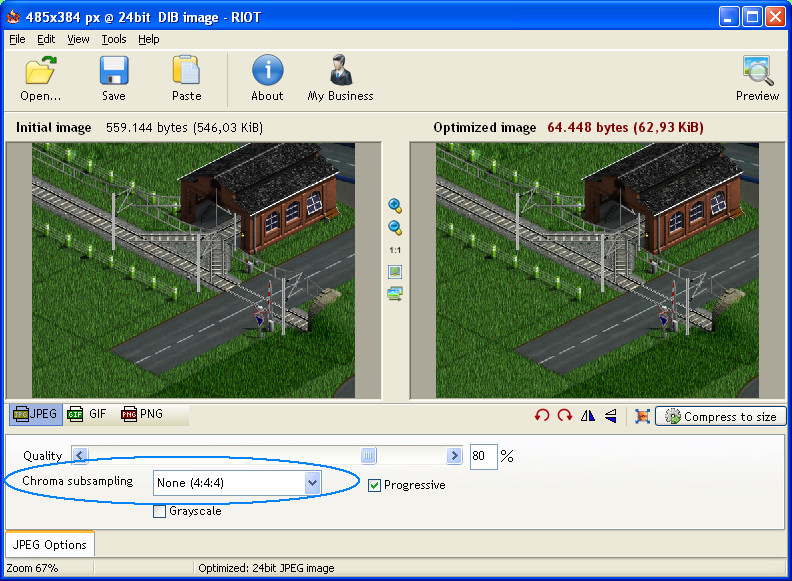This screenshot has height=581, width=792.
Task: Open the Tools menu
Action: pyautogui.click(x=114, y=39)
